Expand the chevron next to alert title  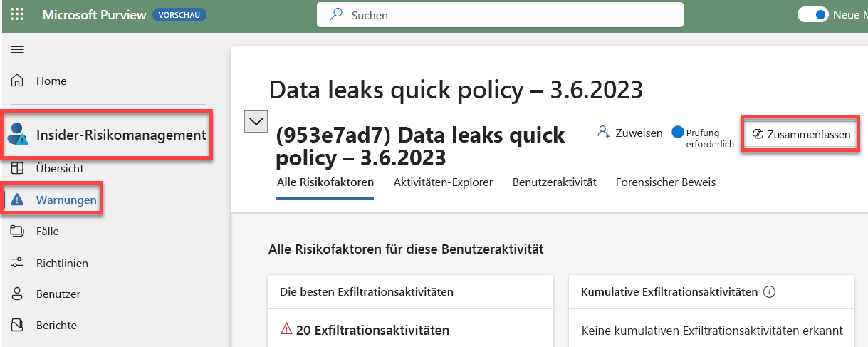pos(256,121)
